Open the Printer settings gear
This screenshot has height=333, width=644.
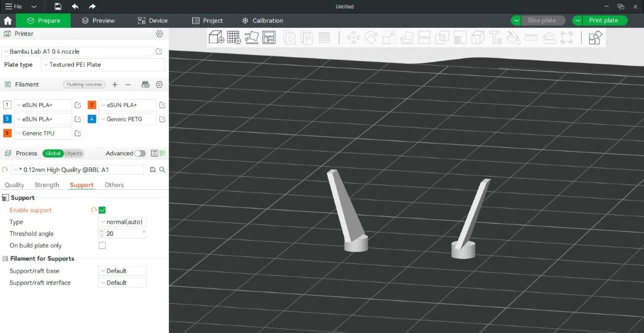click(x=159, y=34)
